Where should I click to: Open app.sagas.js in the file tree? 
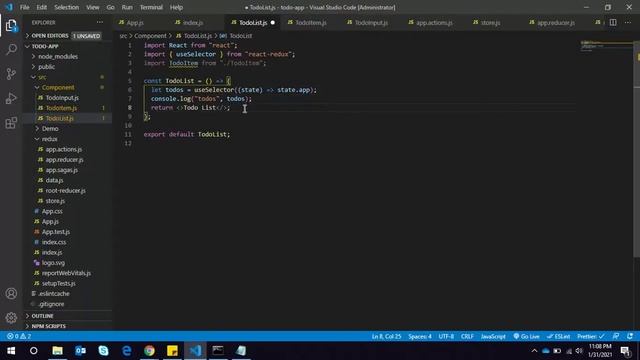[61, 170]
